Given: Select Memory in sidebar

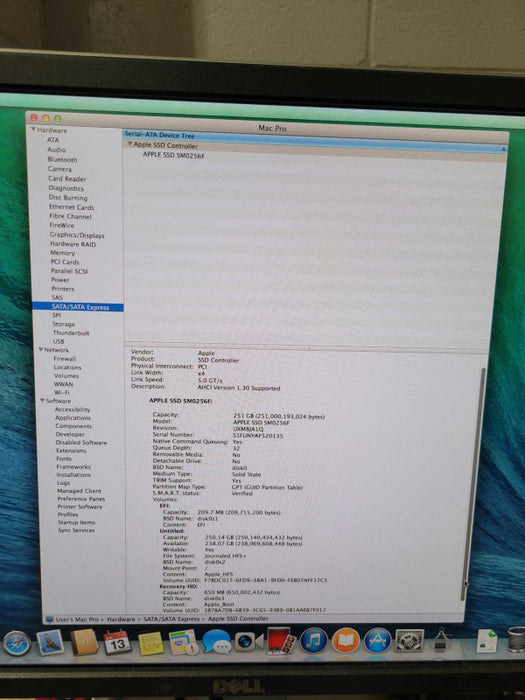Looking at the screenshot, I should tap(62, 253).
